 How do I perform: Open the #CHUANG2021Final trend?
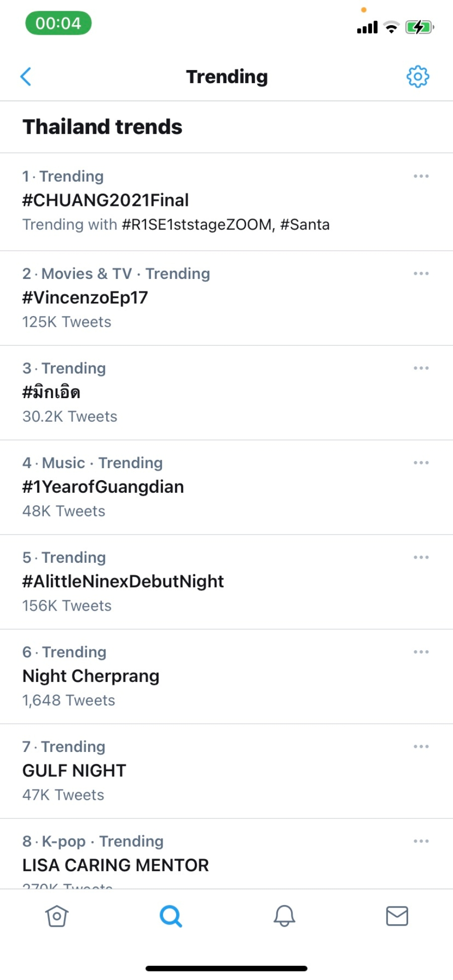click(x=106, y=200)
